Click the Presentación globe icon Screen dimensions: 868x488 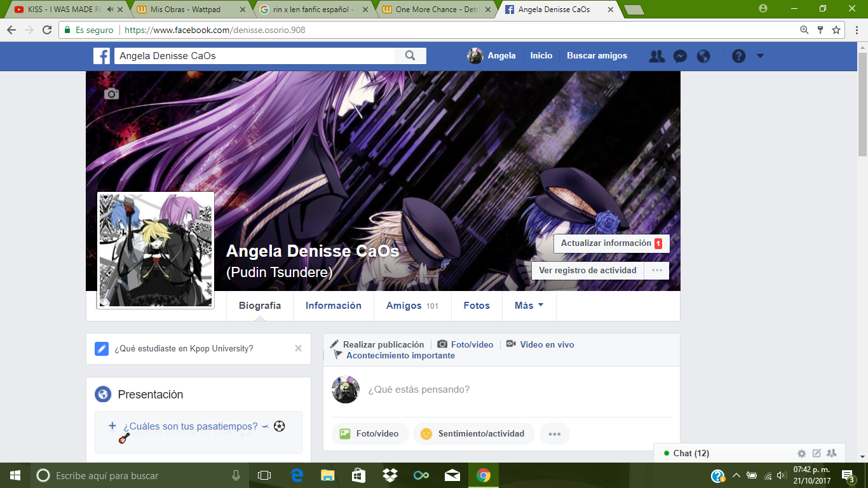103,395
